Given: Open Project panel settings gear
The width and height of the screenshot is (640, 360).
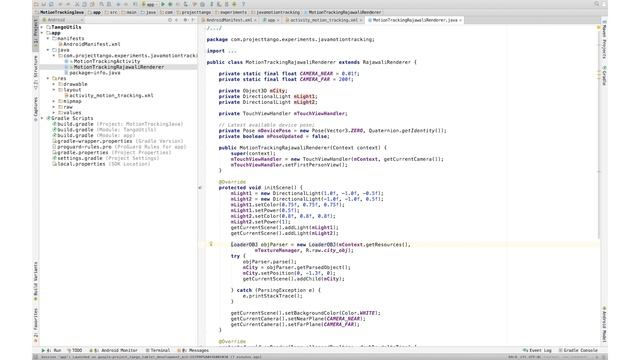Looking at the screenshot, I should click(185, 20).
